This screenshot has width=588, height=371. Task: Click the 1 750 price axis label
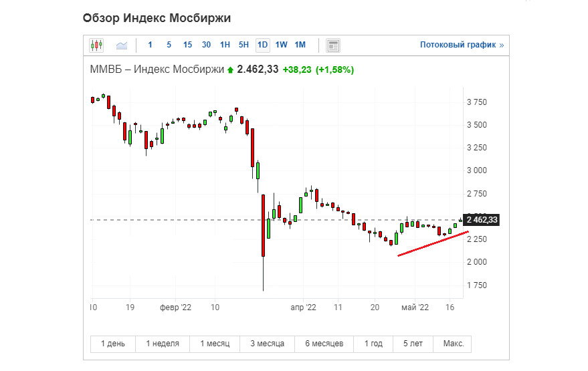point(477,285)
